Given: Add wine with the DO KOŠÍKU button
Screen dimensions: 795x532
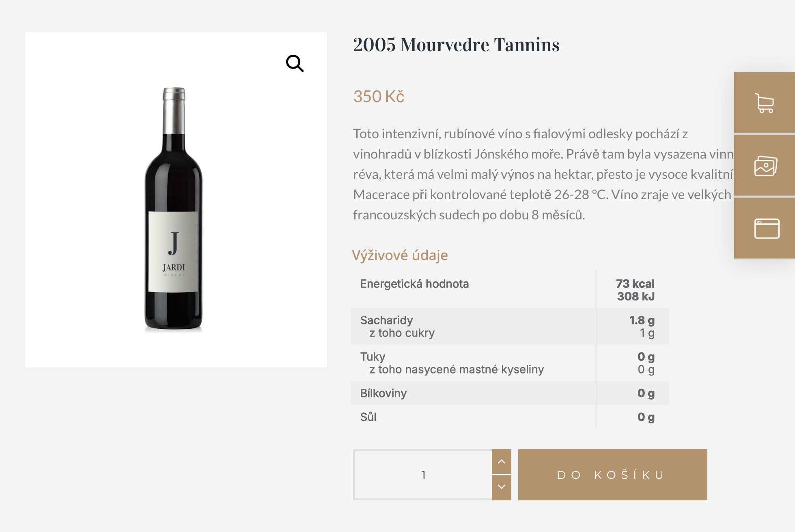Looking at the screenshot, I should pyautogui.click(x=612, y=475).
